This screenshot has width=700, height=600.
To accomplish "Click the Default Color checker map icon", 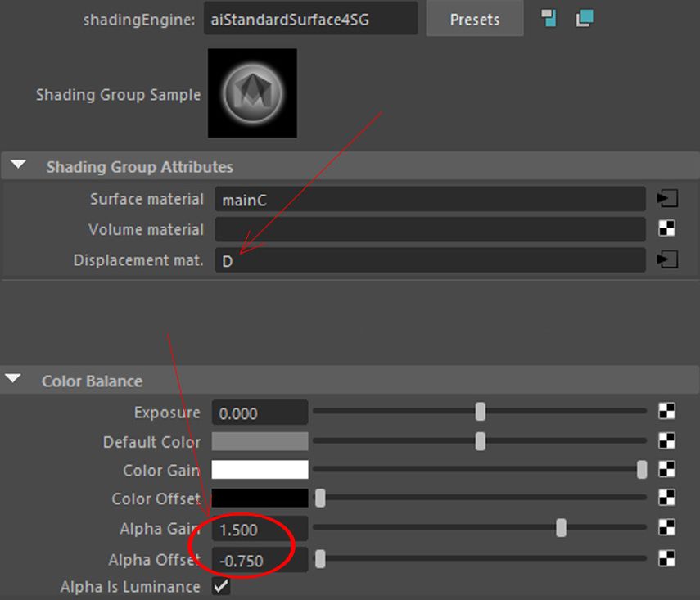I will (x=667, y=442).
